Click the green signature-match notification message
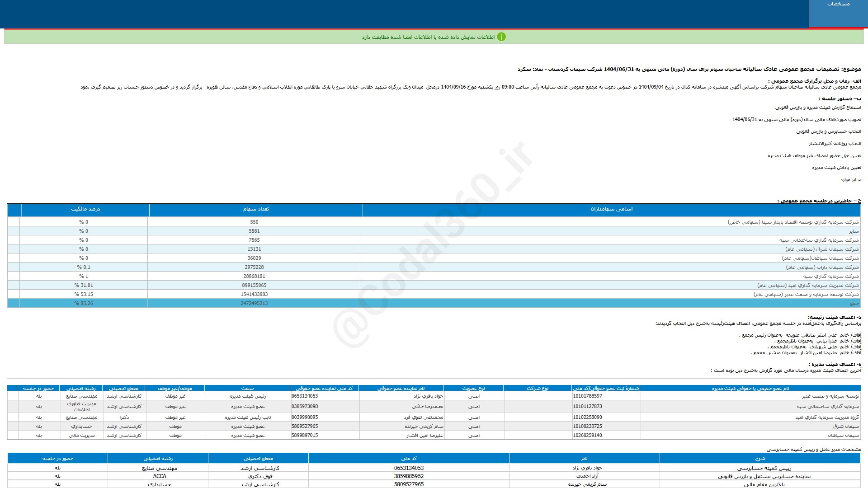Image resolution: width=868 pixels, height=488 pixels. click(x=428, y=37)
